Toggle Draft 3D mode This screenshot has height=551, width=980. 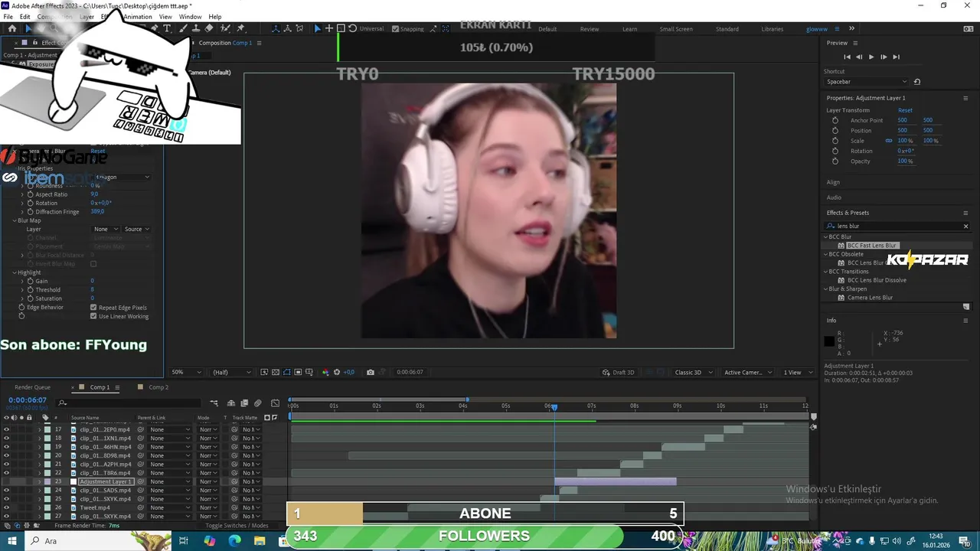click(619, 372)
